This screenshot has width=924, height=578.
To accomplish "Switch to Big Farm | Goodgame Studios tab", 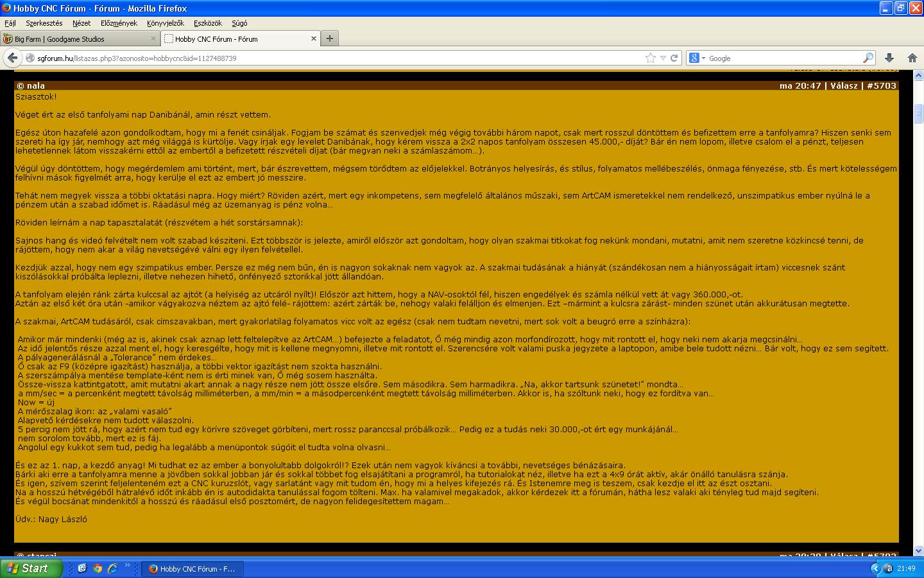I will (80, 39).
